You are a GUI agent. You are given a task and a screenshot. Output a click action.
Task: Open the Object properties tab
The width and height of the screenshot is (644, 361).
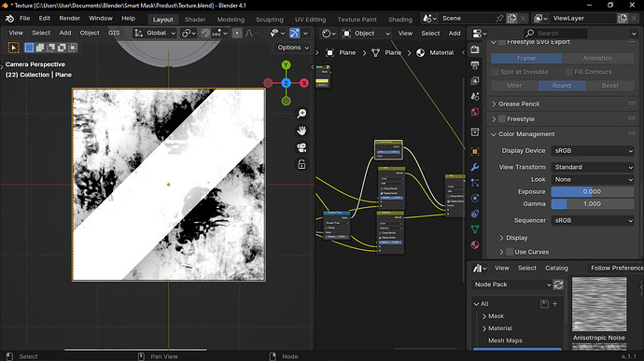475,151
